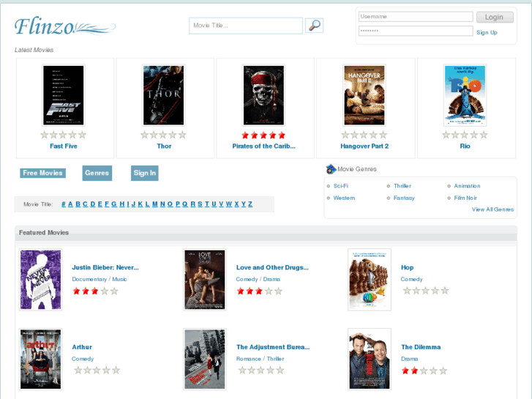Open the Thor movie poster
Viewport: 532px width, 399px height.
[163, 95]
